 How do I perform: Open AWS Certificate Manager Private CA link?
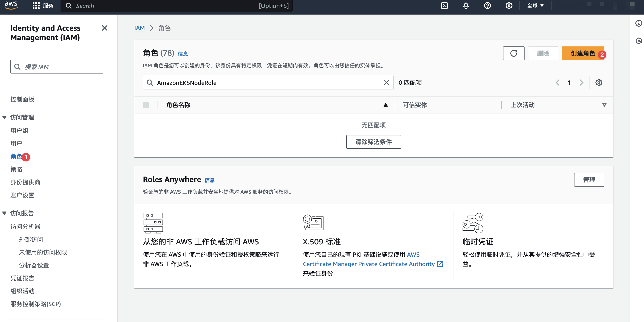point(369,264)
